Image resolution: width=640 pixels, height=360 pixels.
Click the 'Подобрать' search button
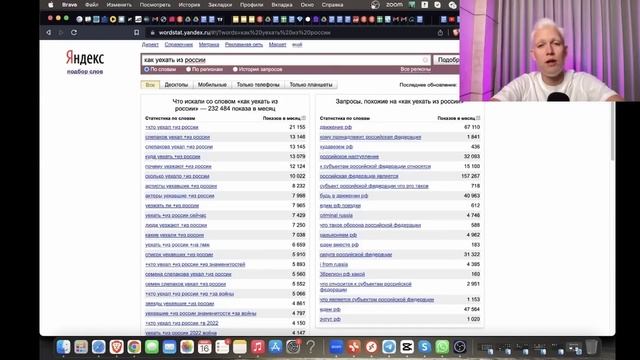[x=447, y=60]
